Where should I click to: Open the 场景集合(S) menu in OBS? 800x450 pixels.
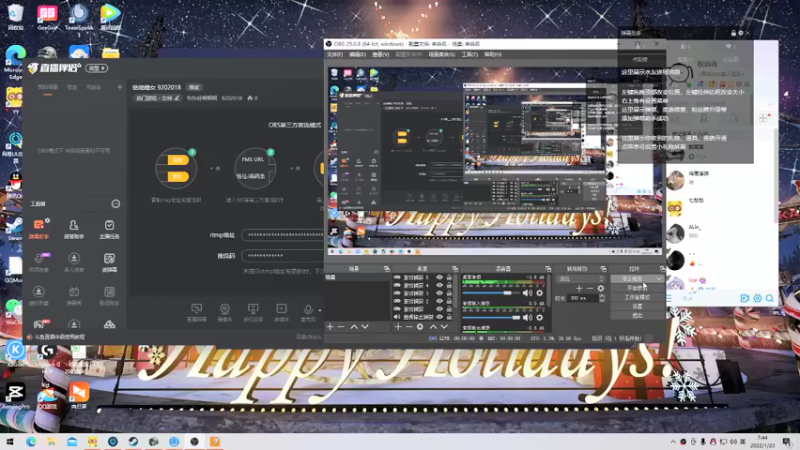tap(442, 55)
